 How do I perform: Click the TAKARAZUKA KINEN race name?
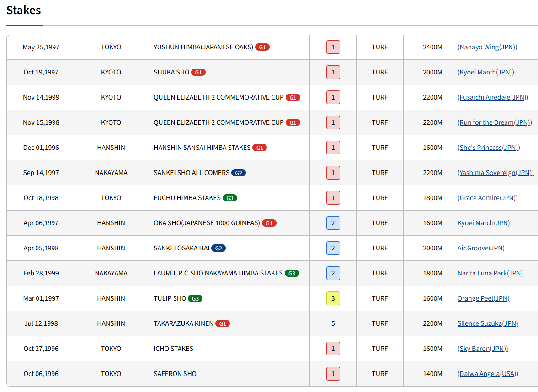(x=184, y=323)
